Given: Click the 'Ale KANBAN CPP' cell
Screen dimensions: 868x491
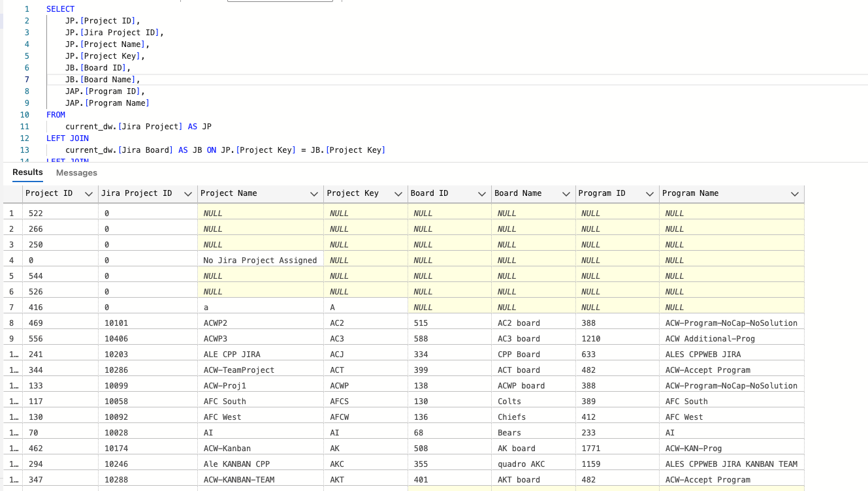Looking at the screenshot, I should click(261, 464).
